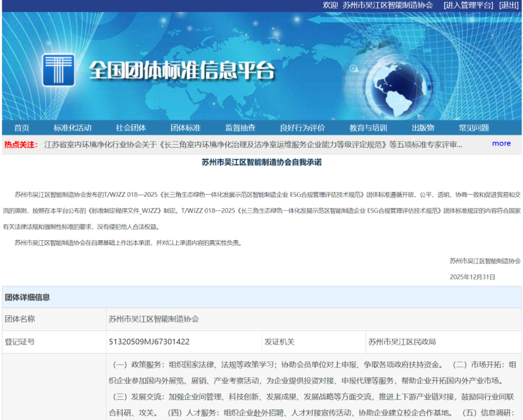
Task: Select the 社会团体 navigation tab
Action: tap(130, 127)
